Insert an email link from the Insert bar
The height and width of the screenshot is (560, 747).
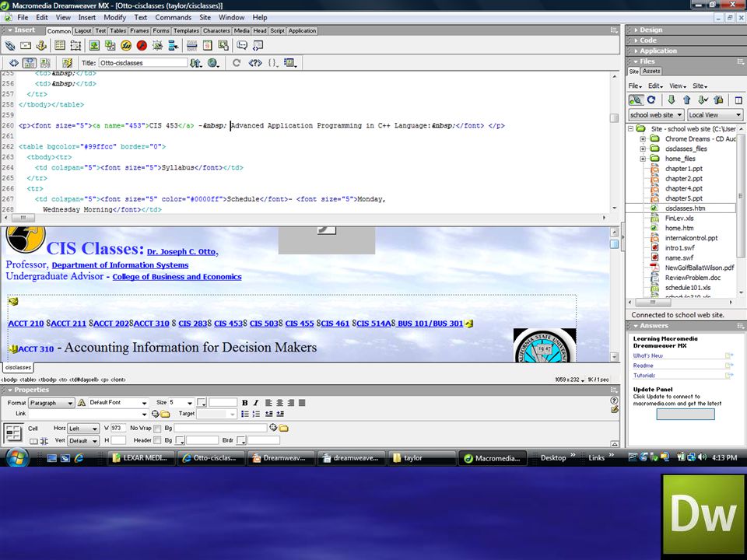26,46
